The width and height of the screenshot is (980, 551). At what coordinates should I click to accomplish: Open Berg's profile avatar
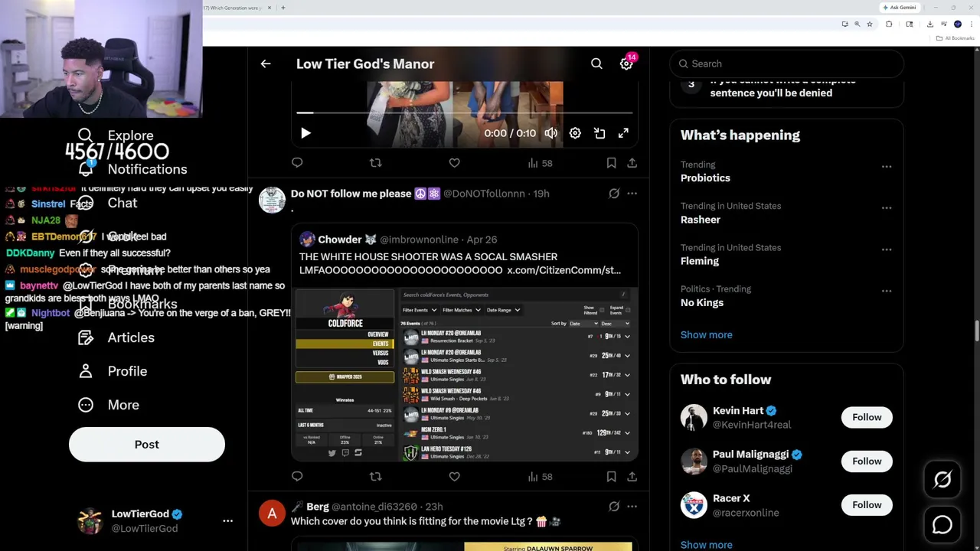click(272, 513)
